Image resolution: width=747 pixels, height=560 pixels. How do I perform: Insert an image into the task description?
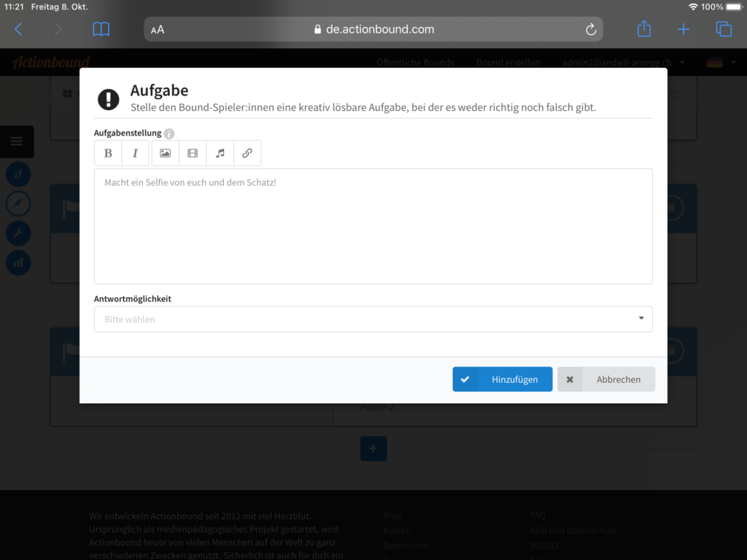coord(165,153)
